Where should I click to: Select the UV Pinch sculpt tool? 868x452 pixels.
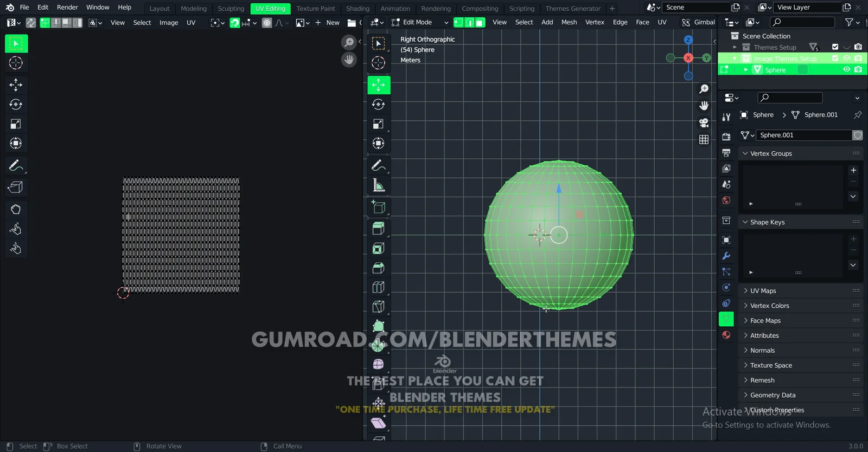point(16,249)
